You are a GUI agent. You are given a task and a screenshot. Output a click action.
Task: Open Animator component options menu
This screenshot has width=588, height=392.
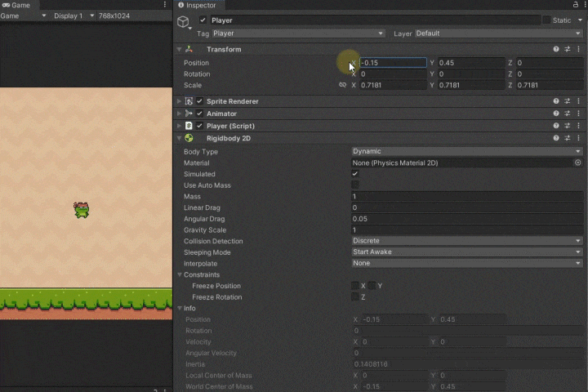579,114
